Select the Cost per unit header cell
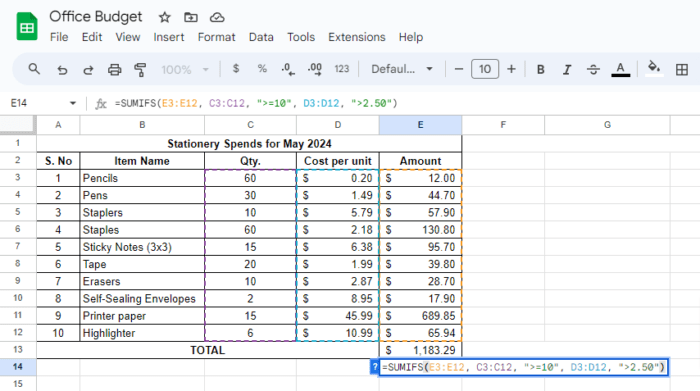 [338, 161]
